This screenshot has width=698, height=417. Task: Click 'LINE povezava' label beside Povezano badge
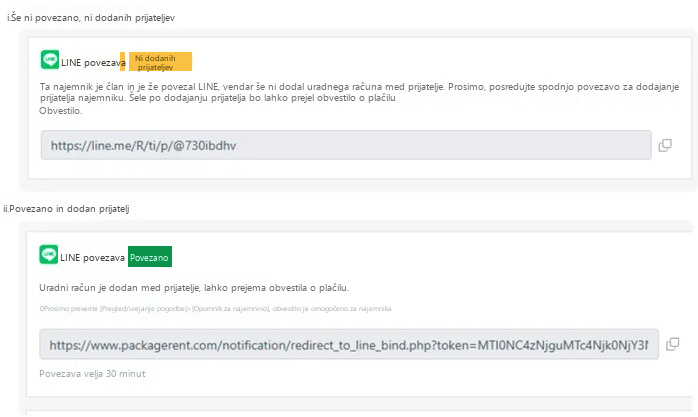pos(92,258)
